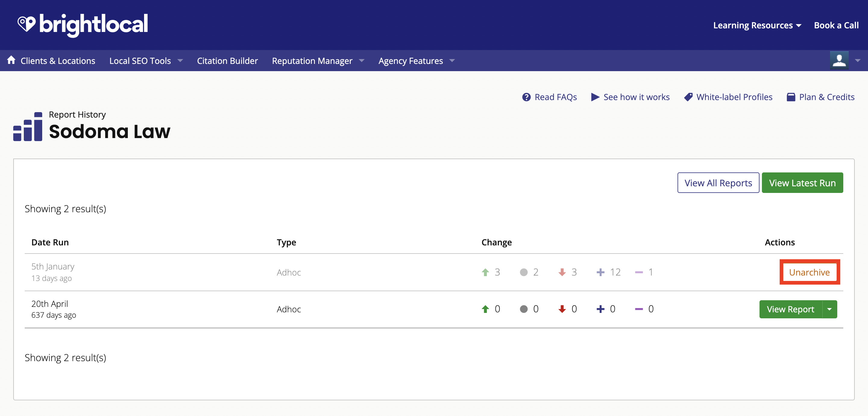
Task: Click the home icon beside Clients & Locations
Action: (11, 60)
